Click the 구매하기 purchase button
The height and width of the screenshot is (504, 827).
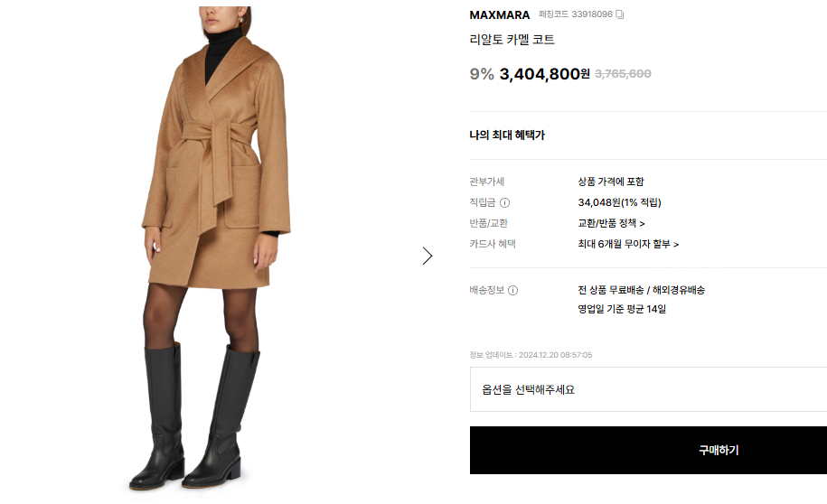pos(648,450)
